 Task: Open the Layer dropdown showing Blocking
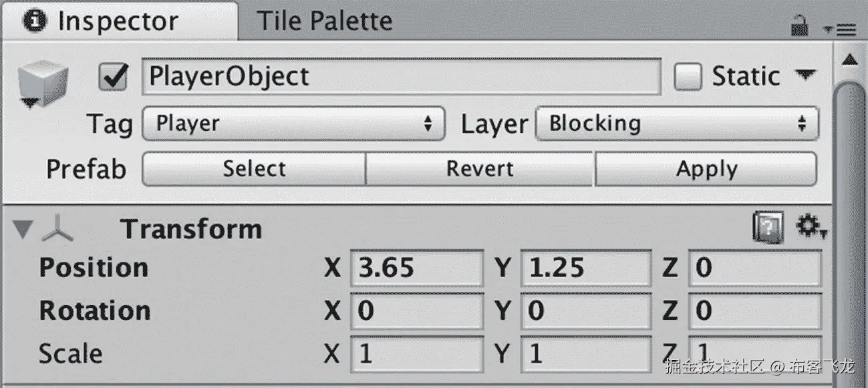click(x=676, y=124)
